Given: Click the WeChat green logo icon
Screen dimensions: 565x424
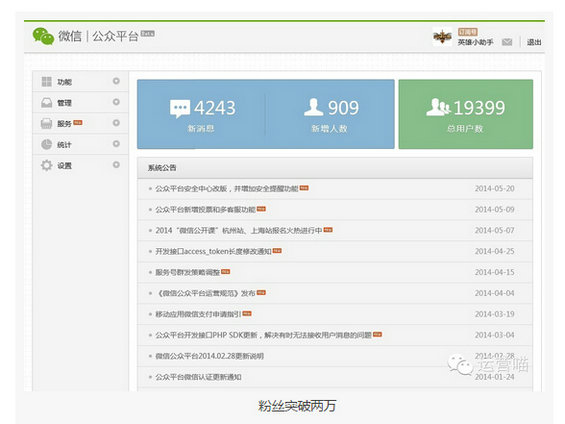Looking at the screenshot, I should point(43,36).
